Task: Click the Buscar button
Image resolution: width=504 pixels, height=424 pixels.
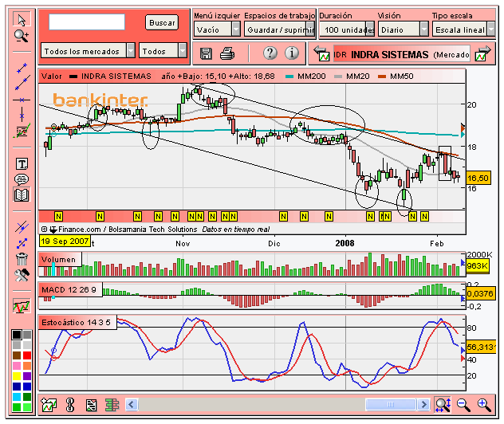Action: tap(162, 22)
